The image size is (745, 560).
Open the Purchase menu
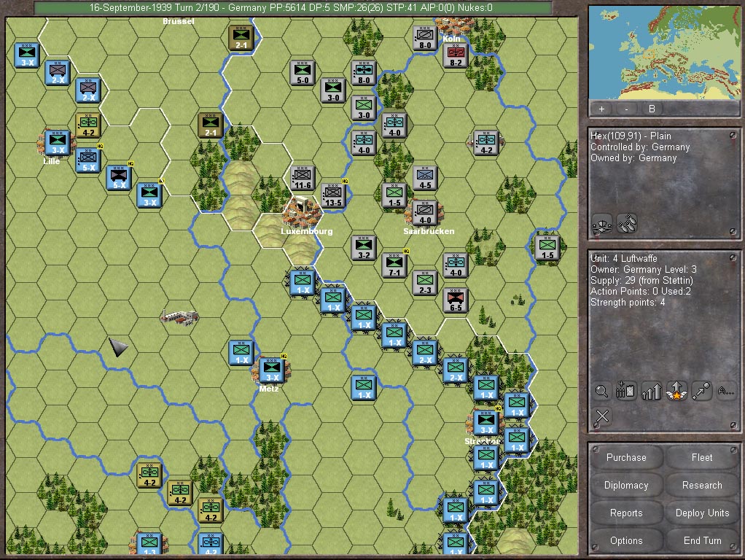[626, 457]
